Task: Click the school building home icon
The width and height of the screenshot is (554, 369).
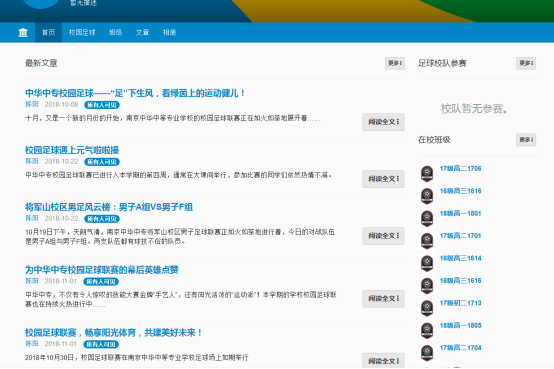Action: (x=23, y=33)
